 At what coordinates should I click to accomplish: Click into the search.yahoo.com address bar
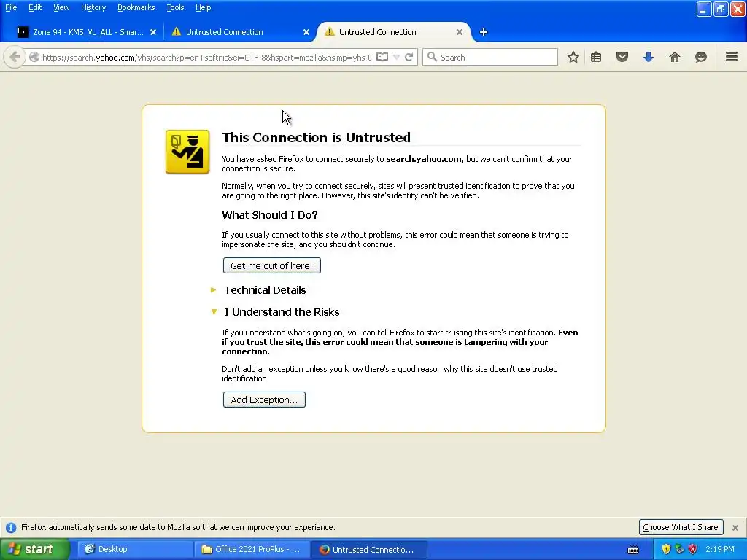pos(206,57)
